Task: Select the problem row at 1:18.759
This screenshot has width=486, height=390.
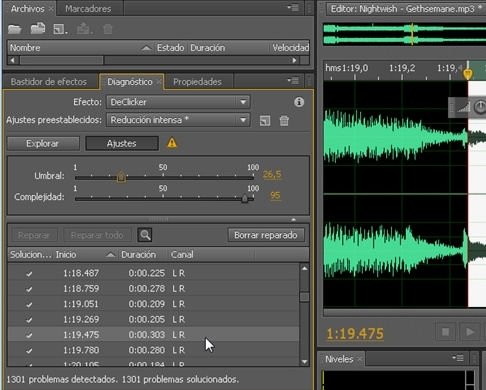Action: tap(153, 289)
